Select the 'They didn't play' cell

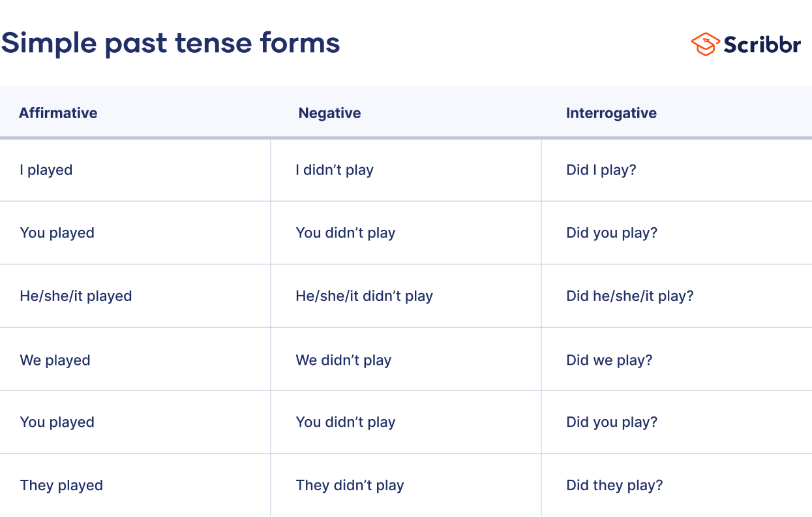pos(350,486)
